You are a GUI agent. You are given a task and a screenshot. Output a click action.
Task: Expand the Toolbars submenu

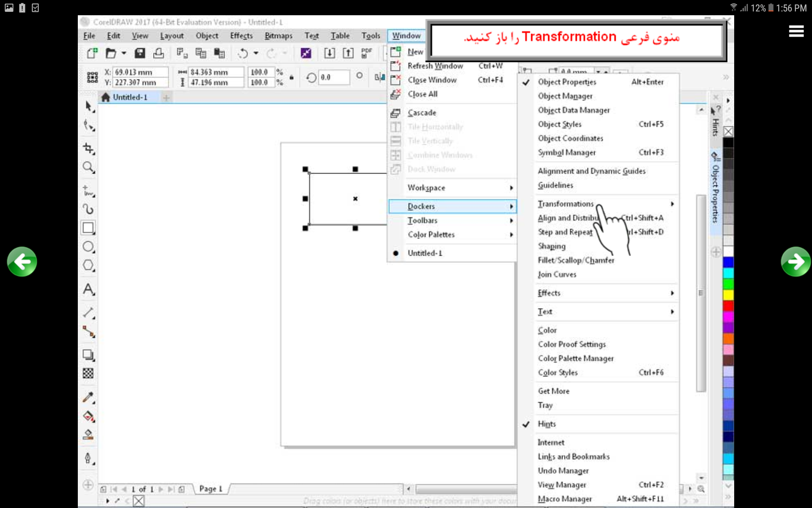pos(452,221)
